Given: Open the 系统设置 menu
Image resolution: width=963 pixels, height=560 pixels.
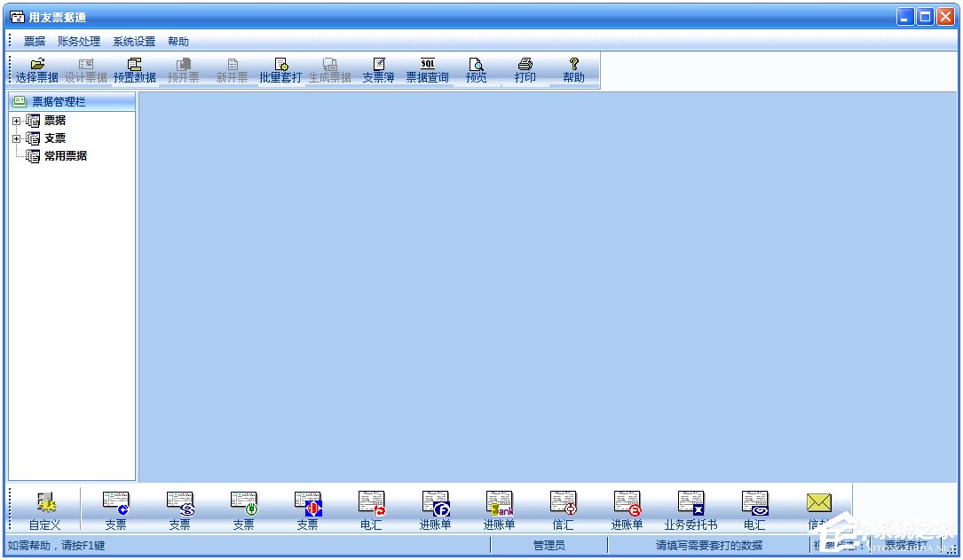Looking at the screenshot, I should [134, 42].
